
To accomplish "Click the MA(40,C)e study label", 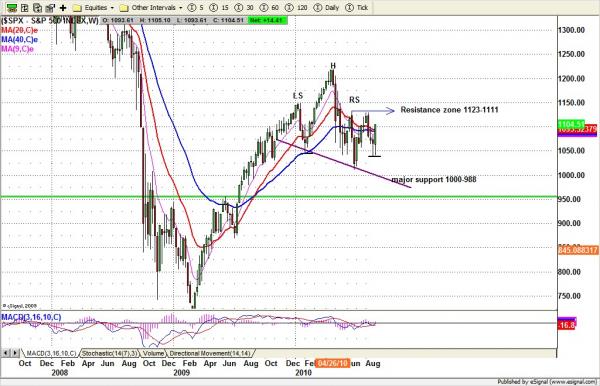I will (x=20, y=39).
